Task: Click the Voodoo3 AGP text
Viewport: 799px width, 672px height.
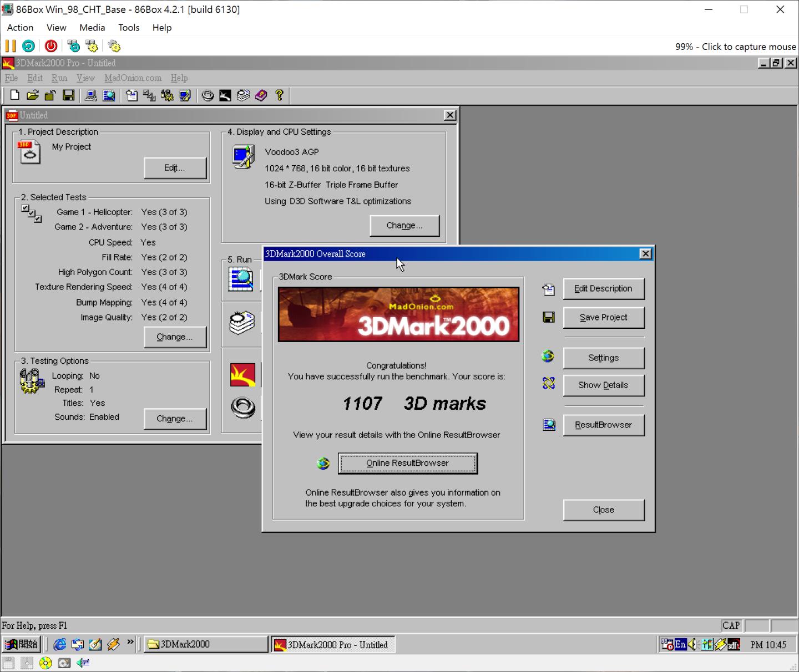Action: 292,152
